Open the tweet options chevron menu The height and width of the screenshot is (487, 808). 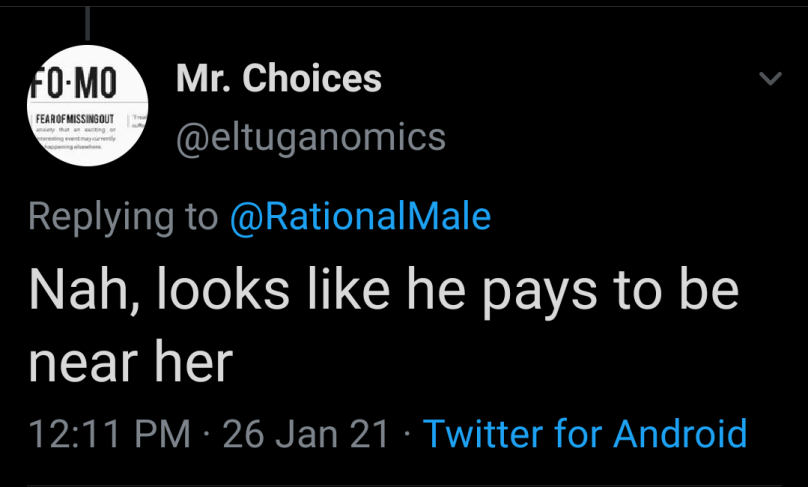[769, 79]
